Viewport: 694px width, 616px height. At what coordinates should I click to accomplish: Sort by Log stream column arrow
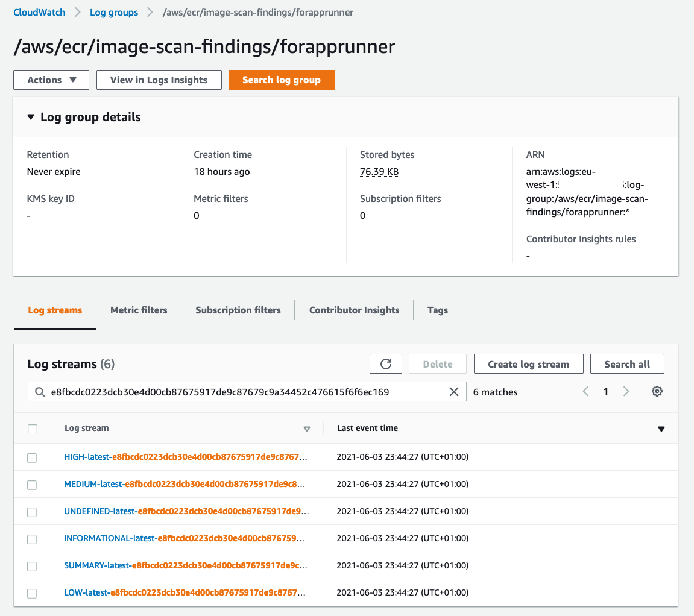[307, 429]
